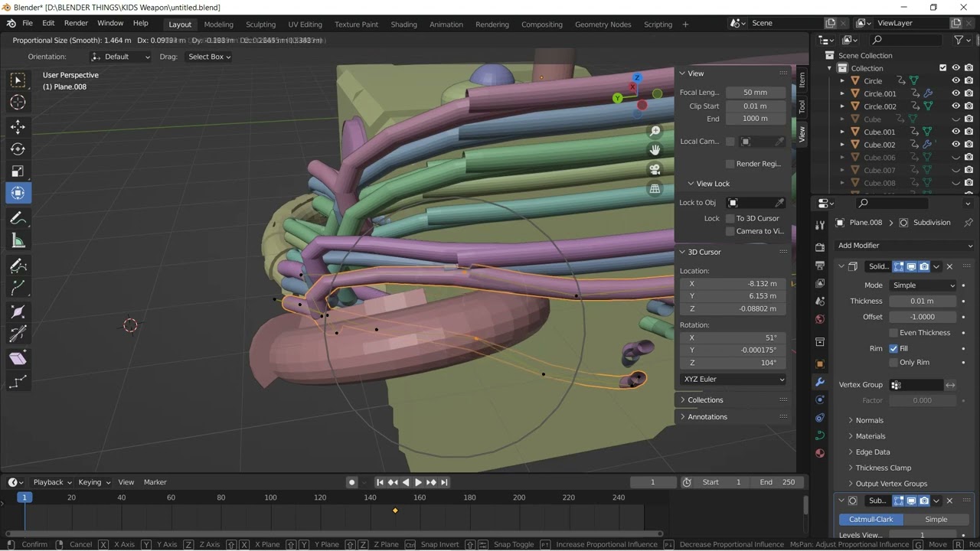Expand the Cube.001 outliner row
Image resolution: width=980 pixels, height=551 pixels.
point(842,132)
